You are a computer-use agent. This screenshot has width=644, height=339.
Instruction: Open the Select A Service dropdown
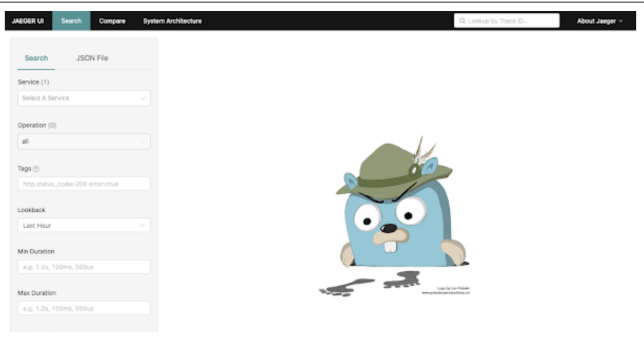pyautogui.click(x=84, y=98)
